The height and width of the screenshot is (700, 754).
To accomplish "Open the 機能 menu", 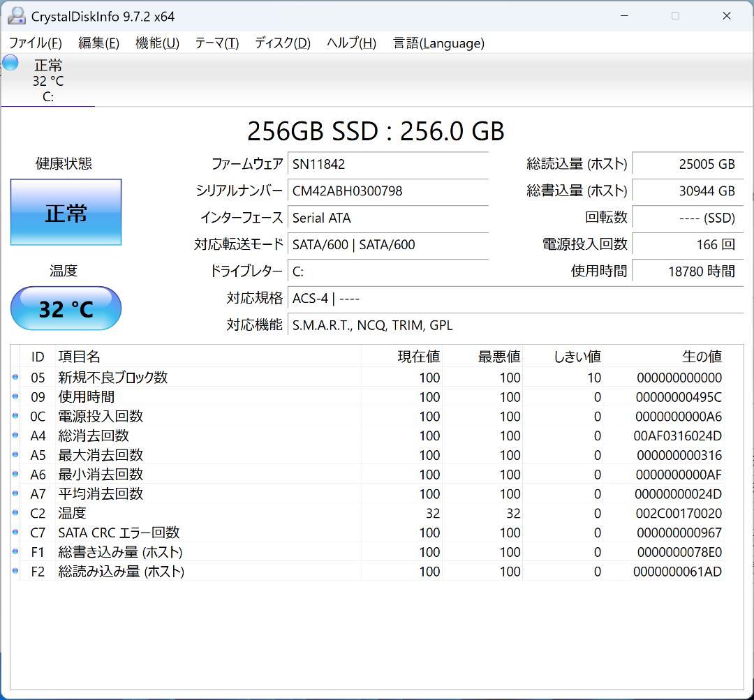I will tap(156, 43).
